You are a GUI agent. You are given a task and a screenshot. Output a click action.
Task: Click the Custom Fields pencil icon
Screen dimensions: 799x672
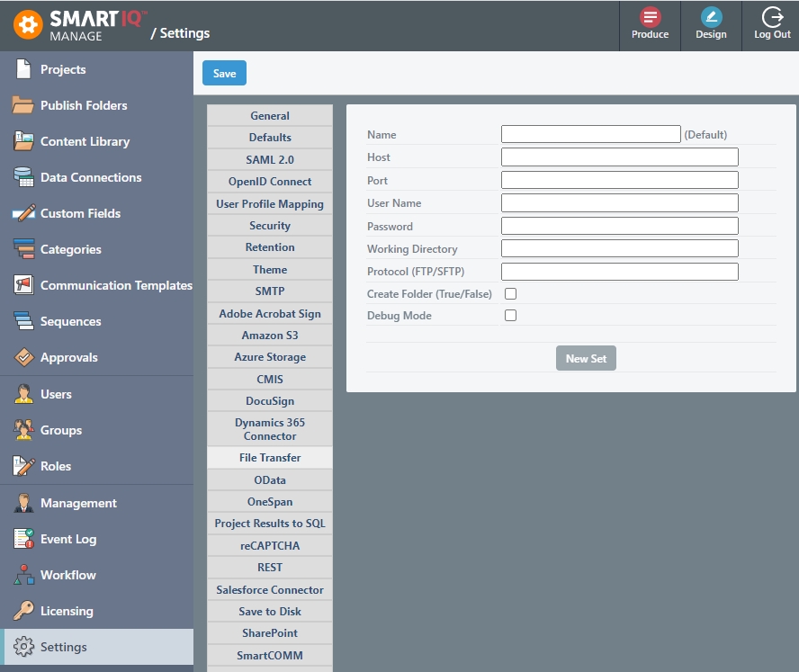coord(23,213)
